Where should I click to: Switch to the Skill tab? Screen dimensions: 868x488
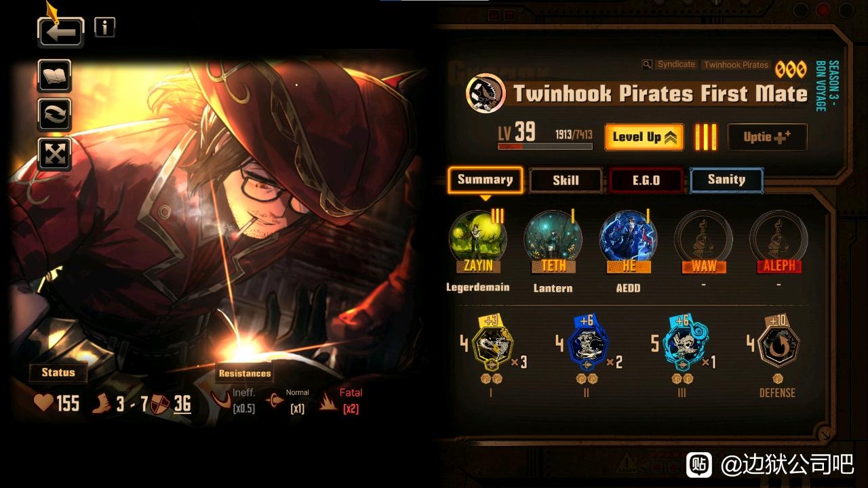click(x=566, y=180)
